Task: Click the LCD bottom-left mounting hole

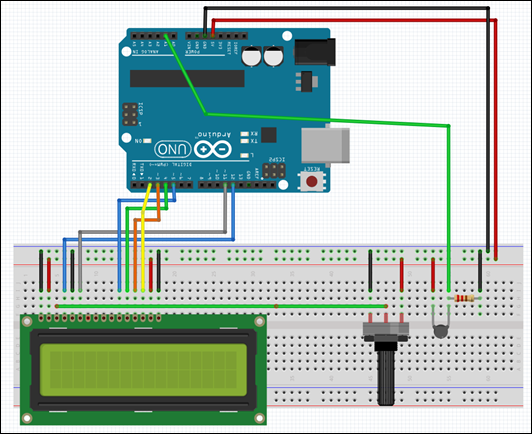Action: (x=27, y=418)
